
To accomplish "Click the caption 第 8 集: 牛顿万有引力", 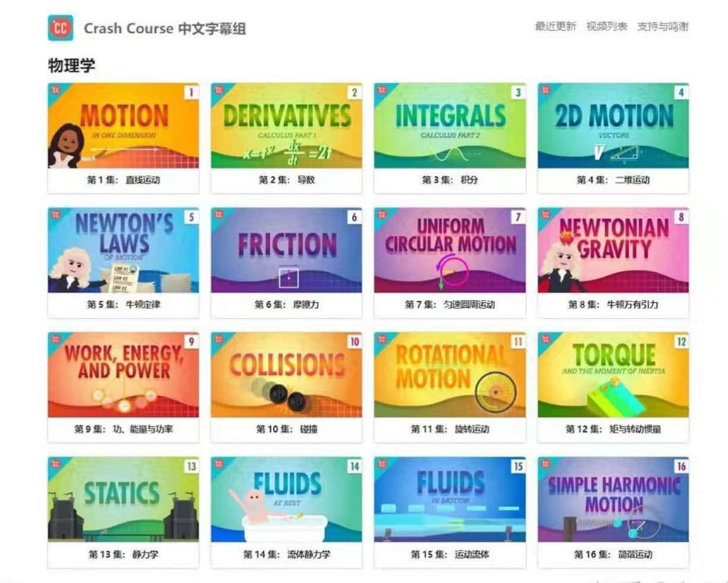I will [x=613, y=305].
